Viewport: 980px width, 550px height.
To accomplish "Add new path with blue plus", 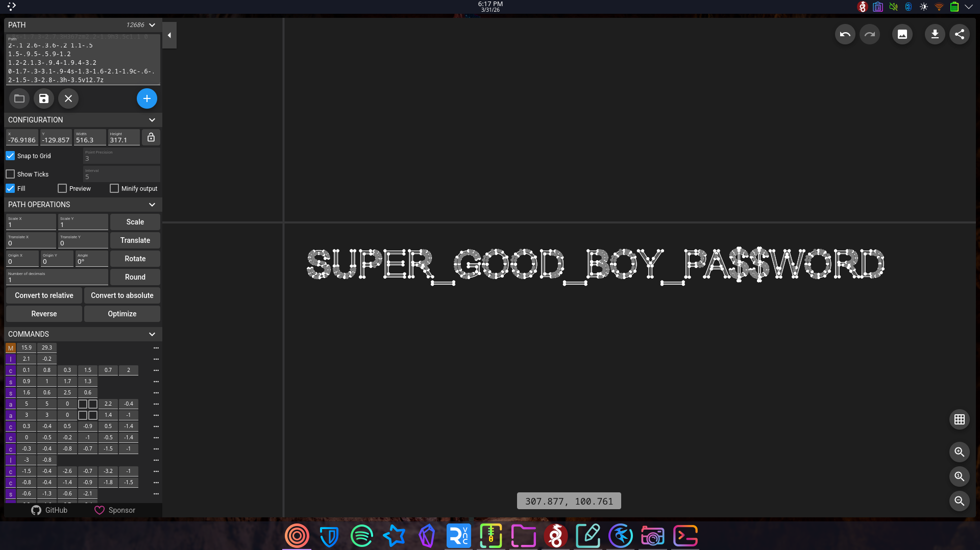I will (x=147, y=98).
